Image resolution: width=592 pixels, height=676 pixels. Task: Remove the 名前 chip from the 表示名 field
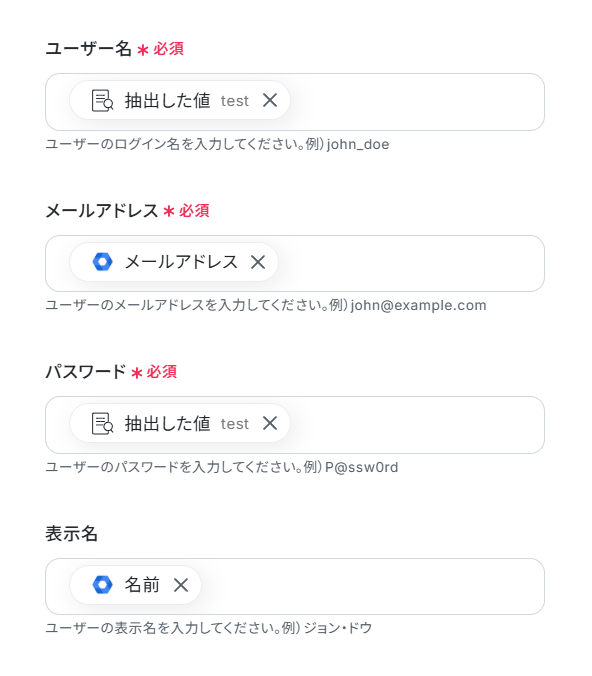pyautogui.click(x=181, y=585)
